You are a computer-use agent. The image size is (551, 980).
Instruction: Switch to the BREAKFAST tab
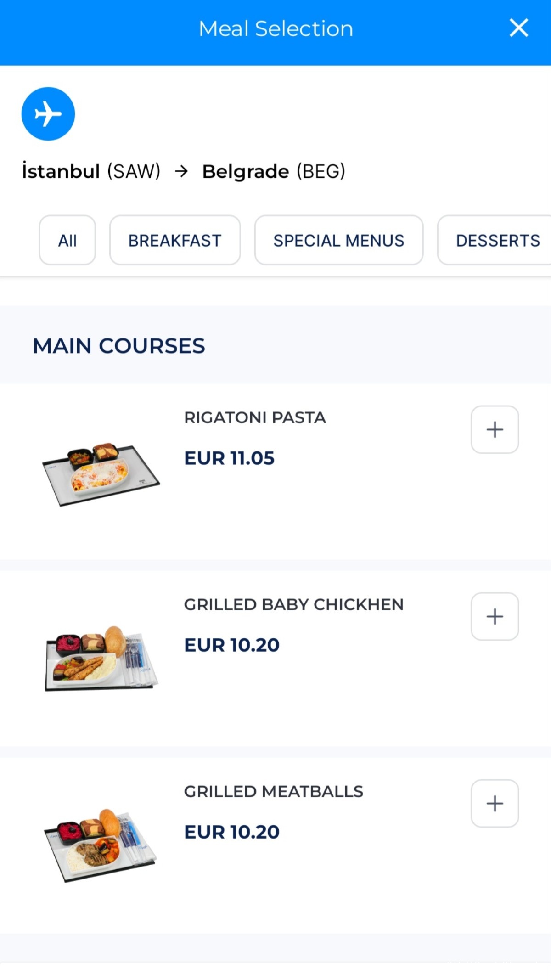(175, 240)
